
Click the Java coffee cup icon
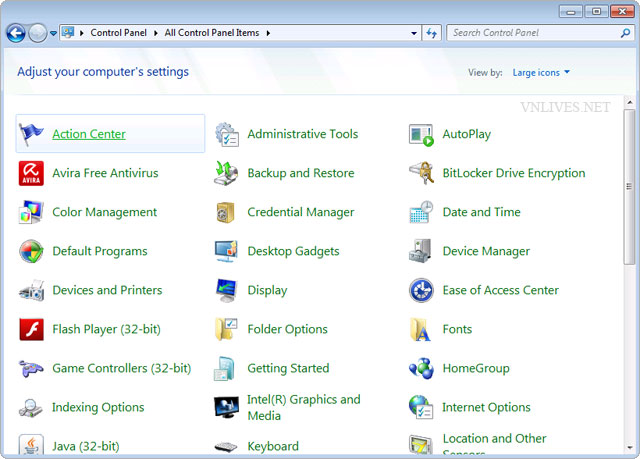(31, 445)
